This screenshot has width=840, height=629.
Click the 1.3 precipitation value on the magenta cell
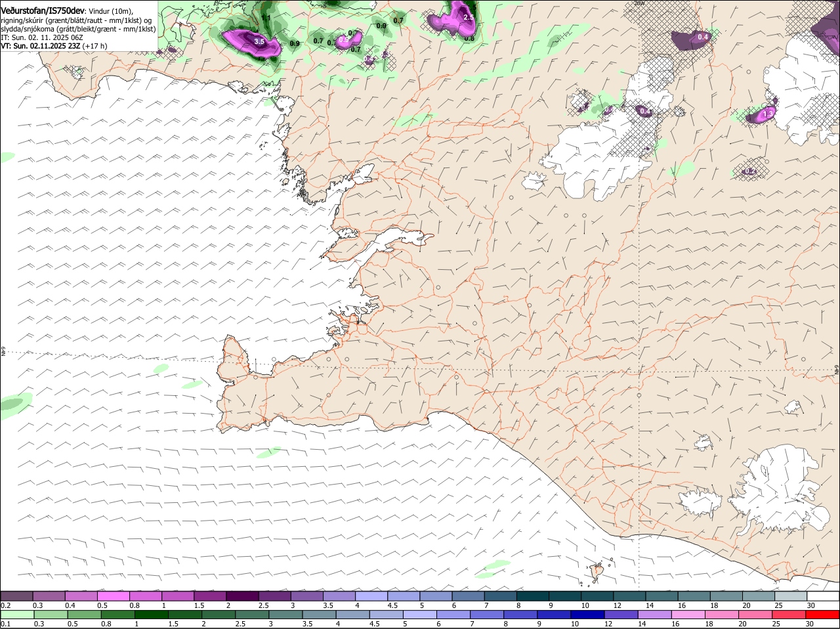click(768, 114)
